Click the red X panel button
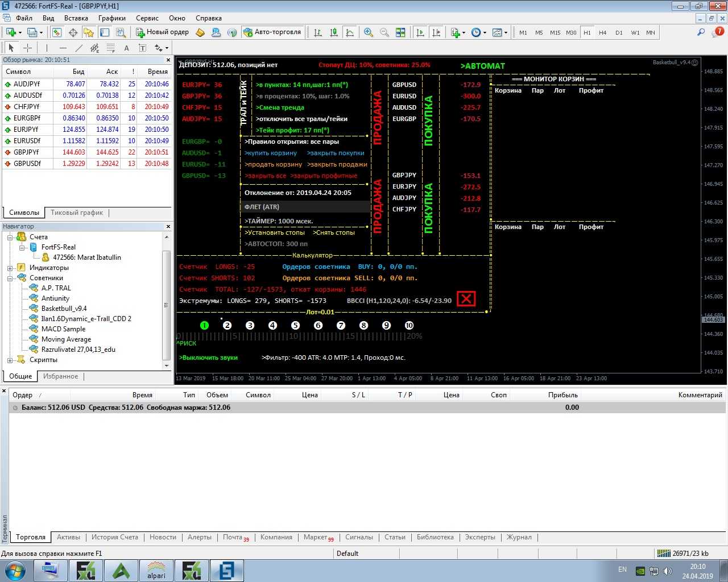728x582 pixels. pyautogui.click(x=466, y=298)
